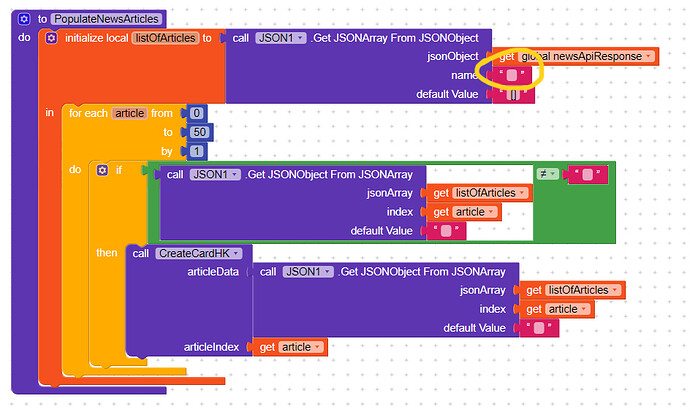Edit the listOfArticles local variable name
This screenshot has width=690, height=412.
(165, 38)
